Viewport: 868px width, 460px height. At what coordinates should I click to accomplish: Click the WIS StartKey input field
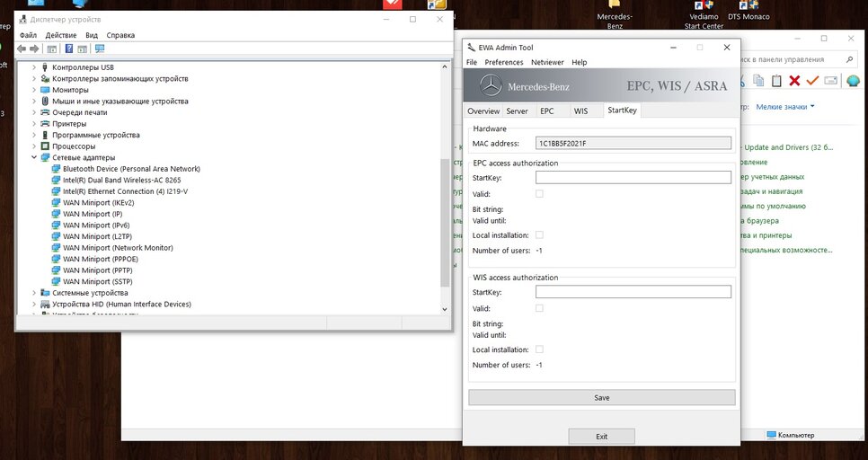click(633, 292)
